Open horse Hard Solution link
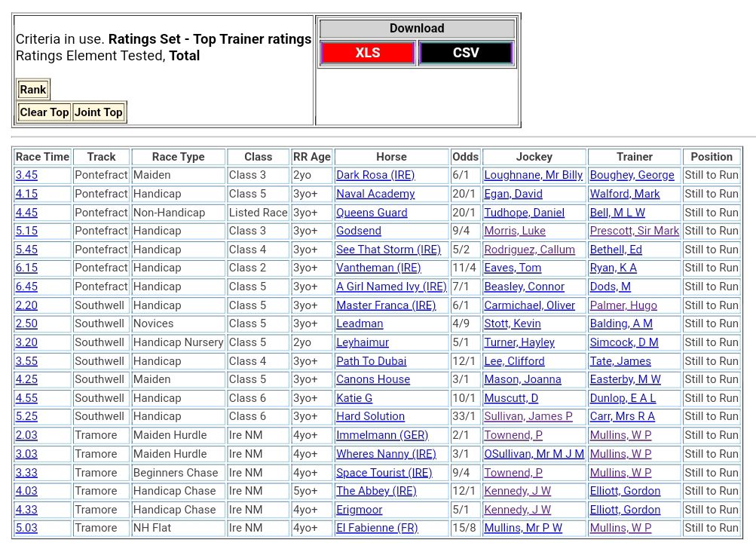The height and width of the screenshot is (558, 756). [x=370, y=416]
